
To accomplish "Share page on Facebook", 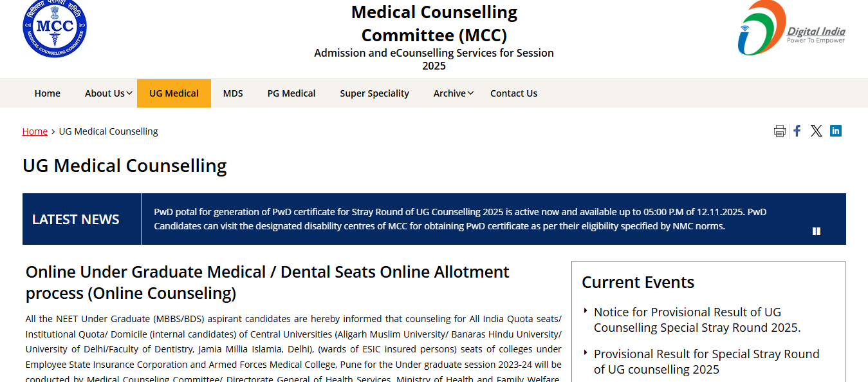I will point(797,131).
